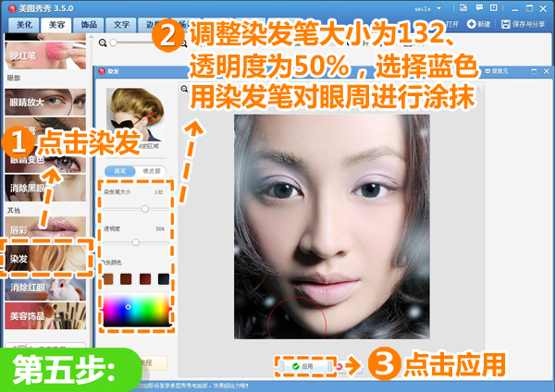
Task: Click the zoom slider handle in main window
Action: 113,43
